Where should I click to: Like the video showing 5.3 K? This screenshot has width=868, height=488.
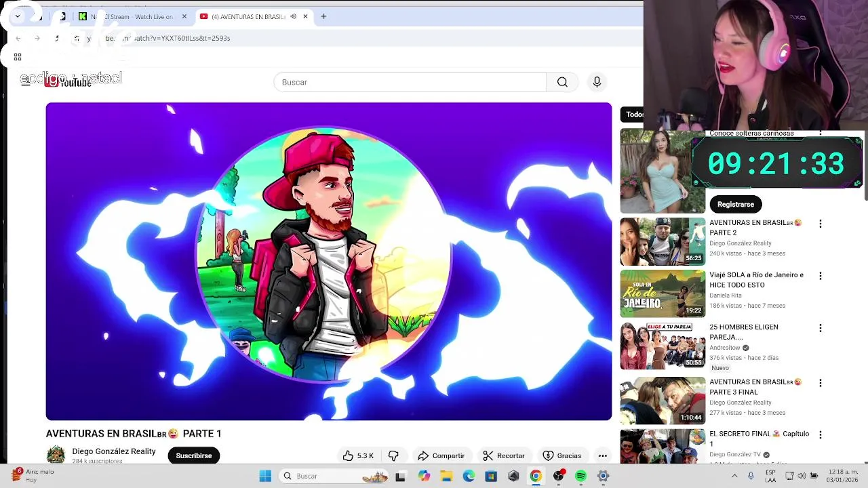click(x=359, y=455)
